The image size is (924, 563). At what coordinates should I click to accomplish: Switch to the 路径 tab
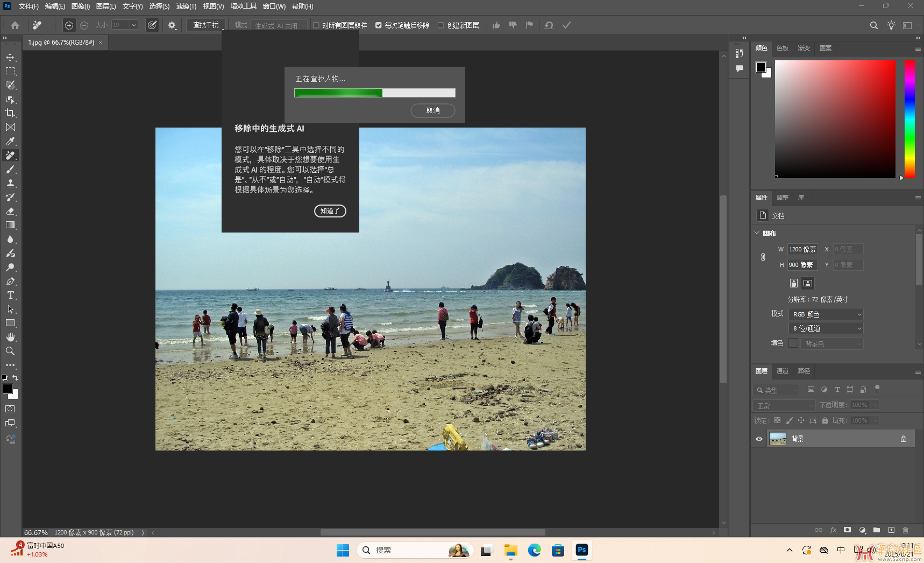pos(804,371)
